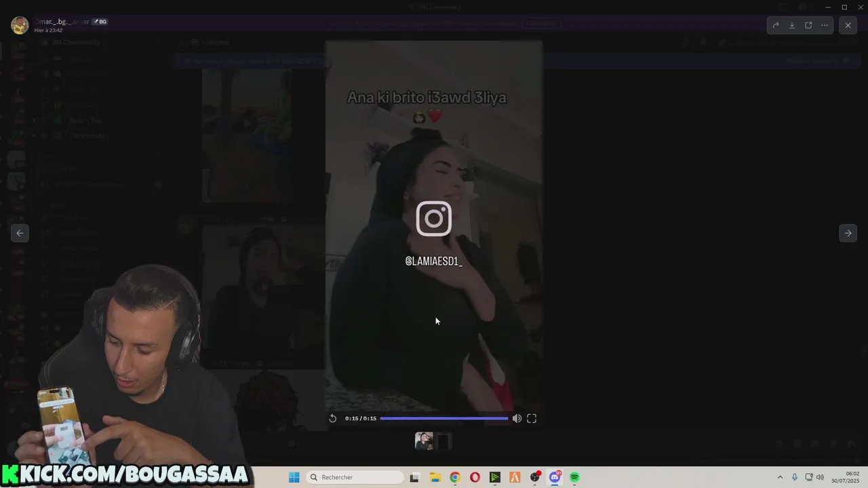Go to next media with right arrow

click(848, 233)
